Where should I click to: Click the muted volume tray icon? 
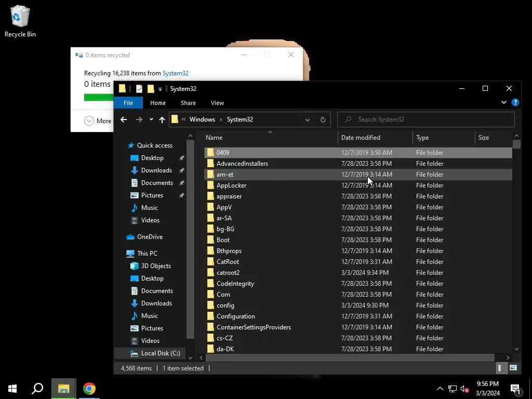click(x=465, y=389)
